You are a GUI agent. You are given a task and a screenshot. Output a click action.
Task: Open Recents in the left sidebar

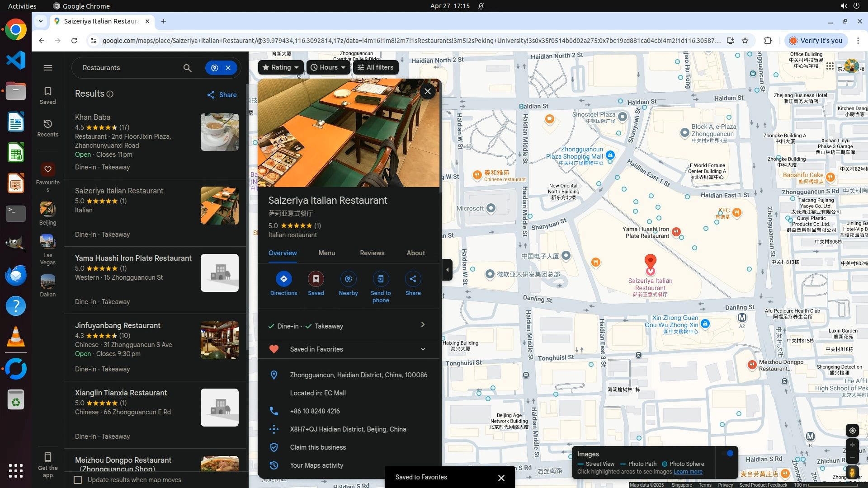point(48,128)
